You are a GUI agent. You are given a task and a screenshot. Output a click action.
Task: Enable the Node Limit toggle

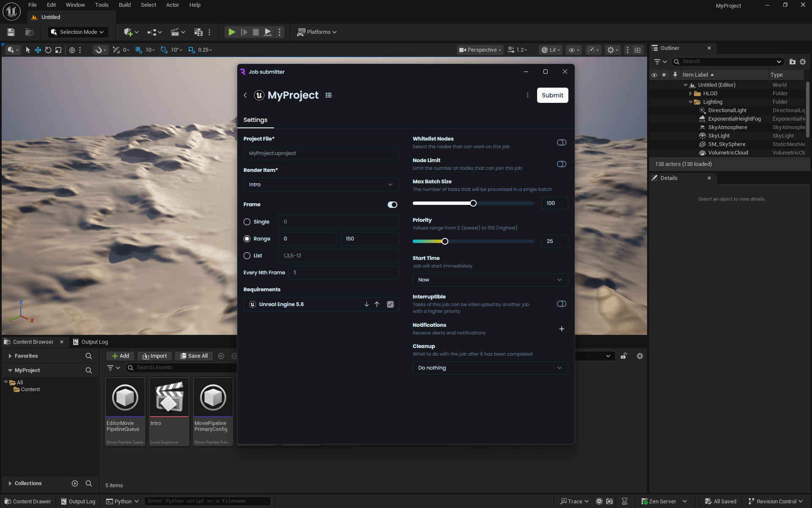point(562,164)
